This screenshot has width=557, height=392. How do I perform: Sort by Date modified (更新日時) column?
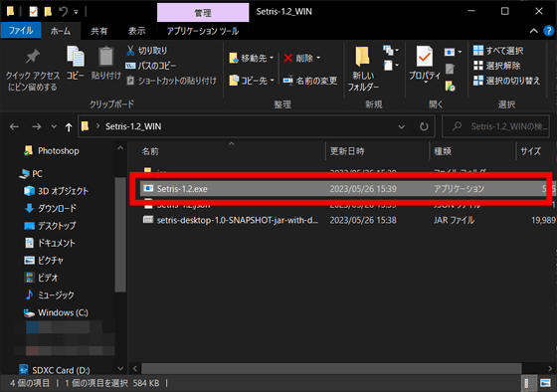(347, 151)
